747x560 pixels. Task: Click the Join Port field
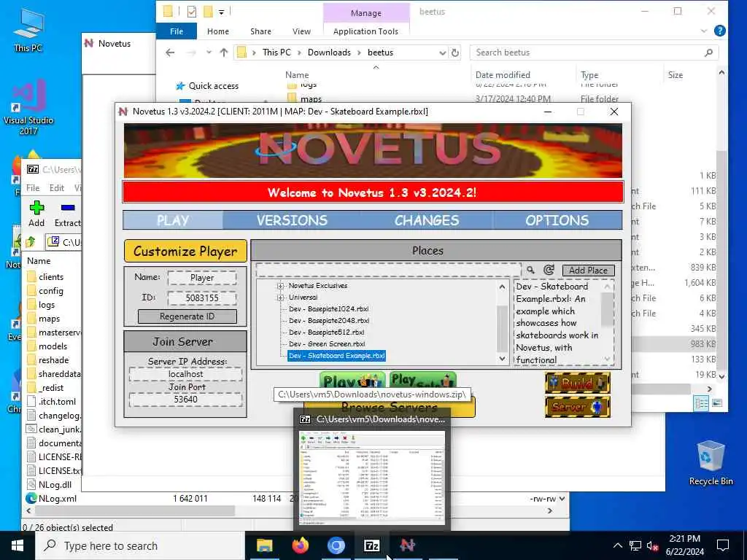(186, 400)
